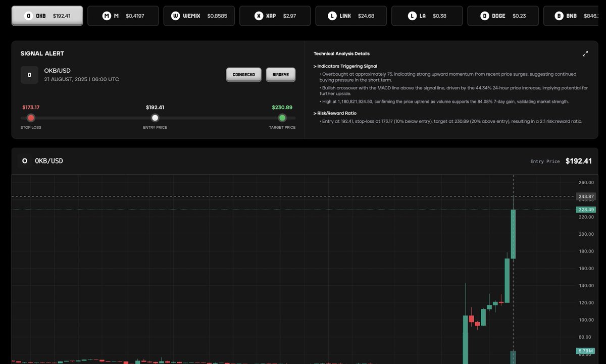Click the 243.87 crosshair price label
606x364 pixels.
[x=586, y=196]
